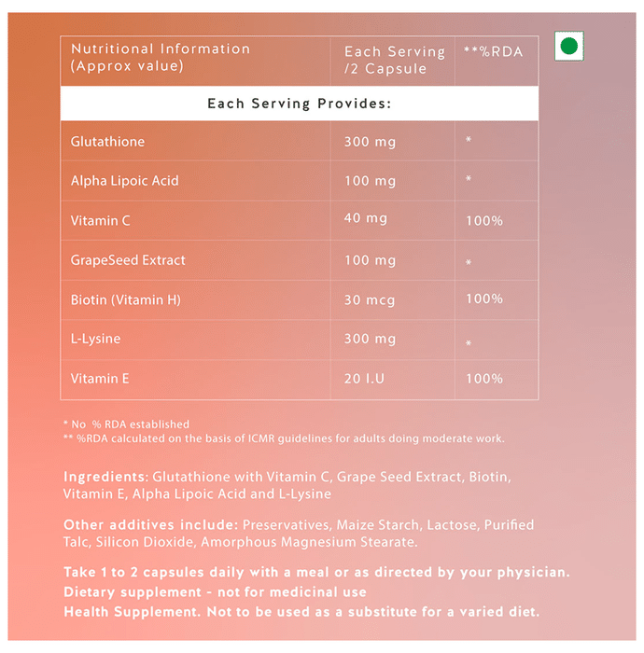
Task: Click the Vitamin E row label
Action: tap(100, 379)
